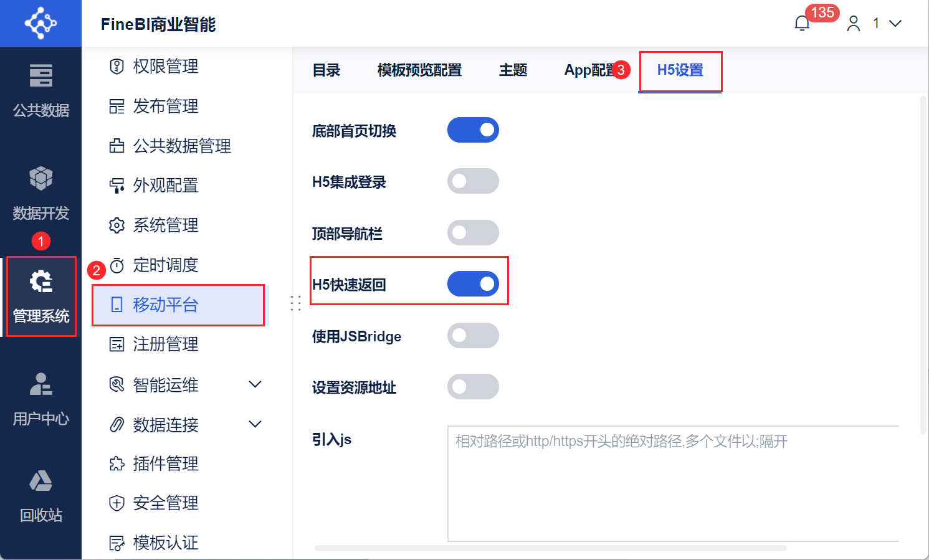Click the FineBI logo icon
The image size is (929, 560).
(40, 23)
